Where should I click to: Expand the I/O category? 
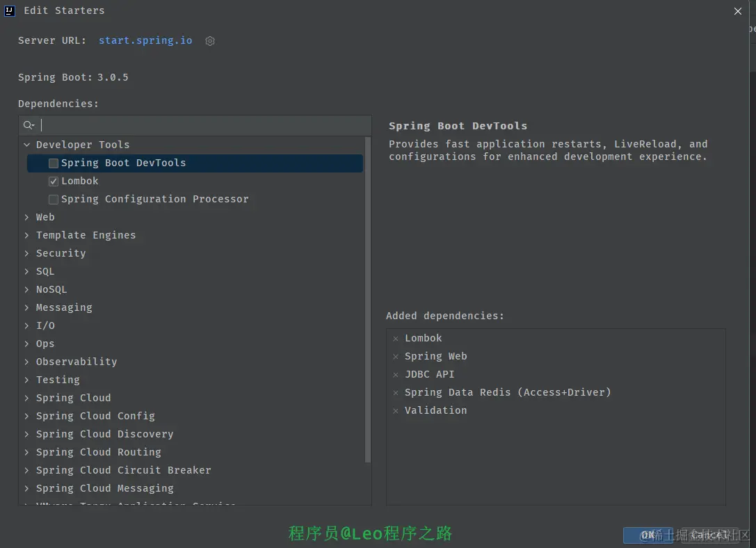pos(27,326)
